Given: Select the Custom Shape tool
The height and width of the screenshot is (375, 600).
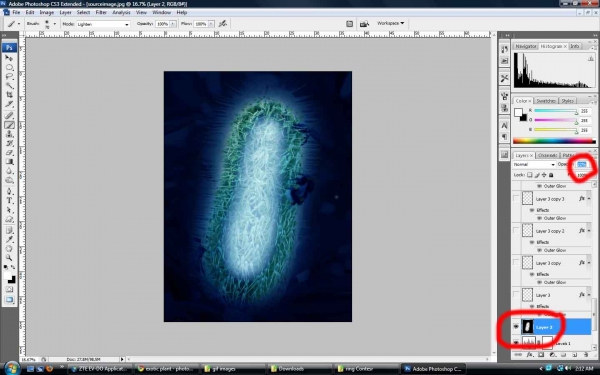Looking at the screenshot, I should (9, 219).
